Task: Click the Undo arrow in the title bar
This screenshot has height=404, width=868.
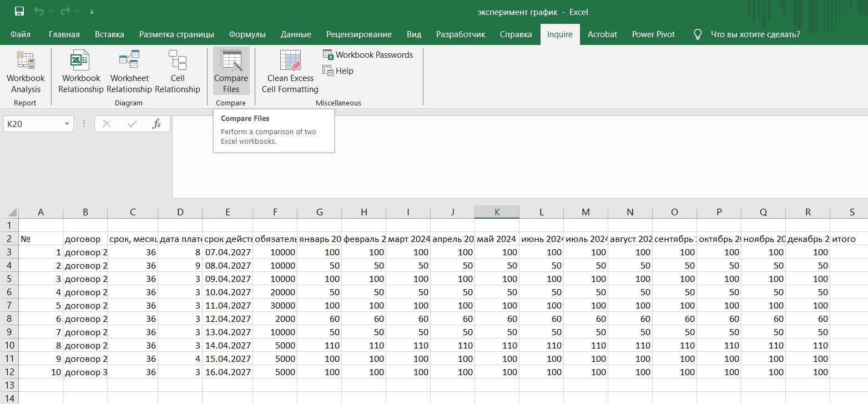Action: click(38, 12)
